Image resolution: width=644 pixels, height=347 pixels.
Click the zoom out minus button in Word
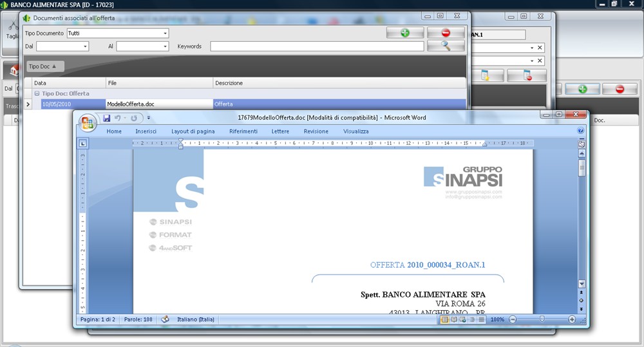click(513, 319)
